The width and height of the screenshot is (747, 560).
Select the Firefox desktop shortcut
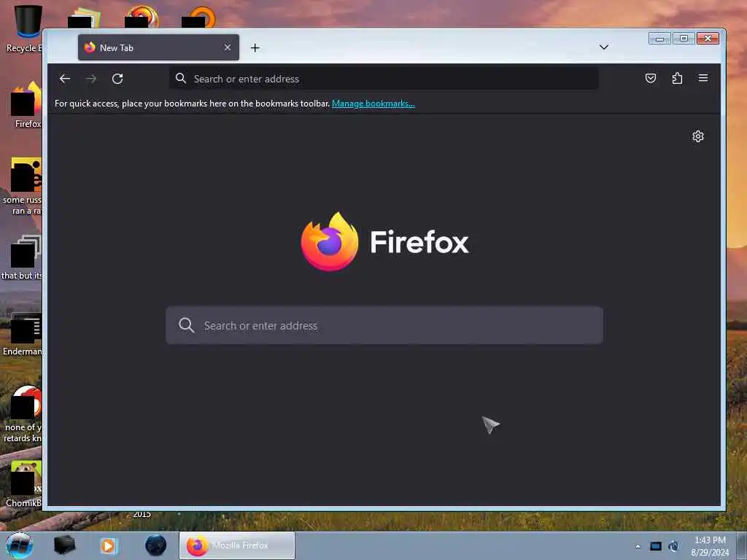(26, 105)
